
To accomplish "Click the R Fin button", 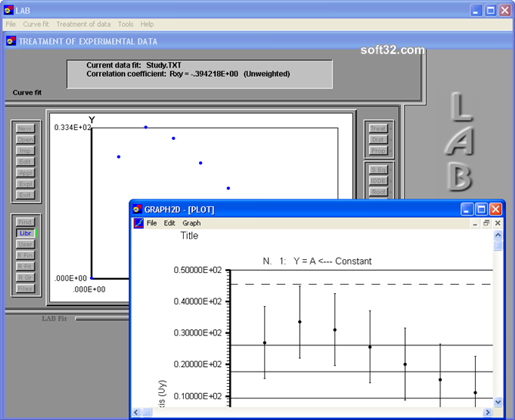I will (25, 255).
